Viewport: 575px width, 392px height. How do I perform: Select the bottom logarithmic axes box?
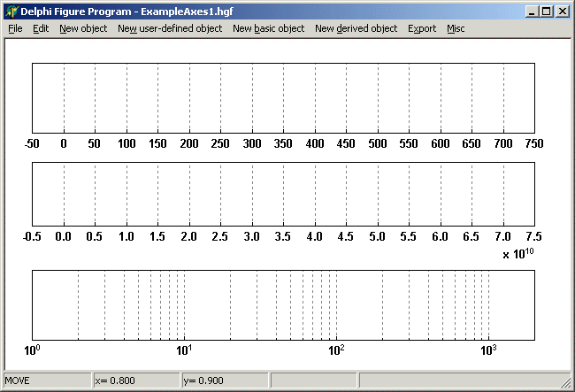click(283, 305)
